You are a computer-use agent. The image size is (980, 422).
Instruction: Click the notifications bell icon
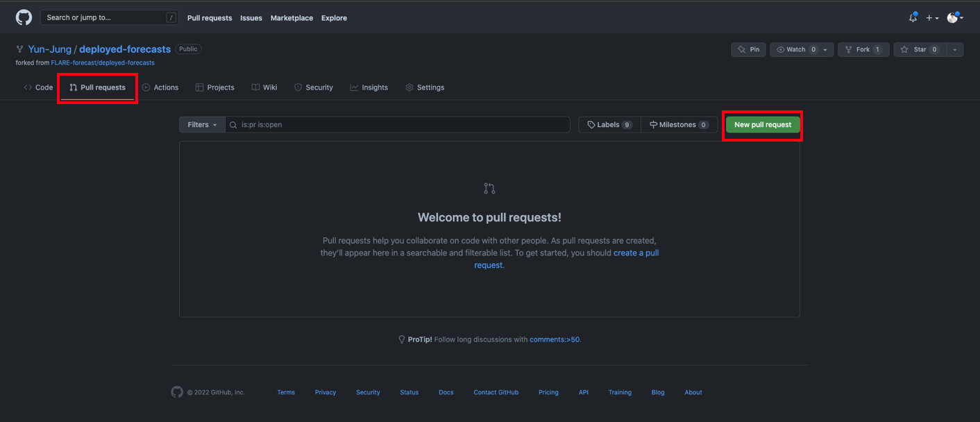pyautogui.click(x=913, y=18)
